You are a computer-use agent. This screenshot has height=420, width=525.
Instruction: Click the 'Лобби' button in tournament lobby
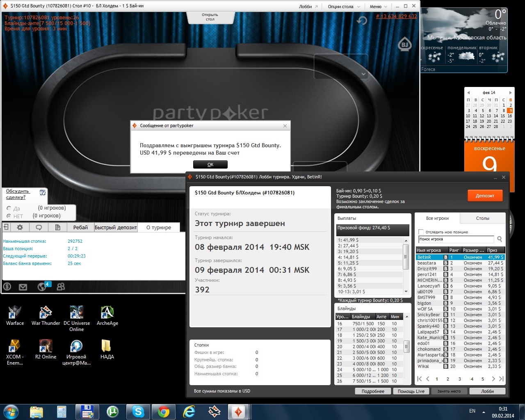(487, 391)
